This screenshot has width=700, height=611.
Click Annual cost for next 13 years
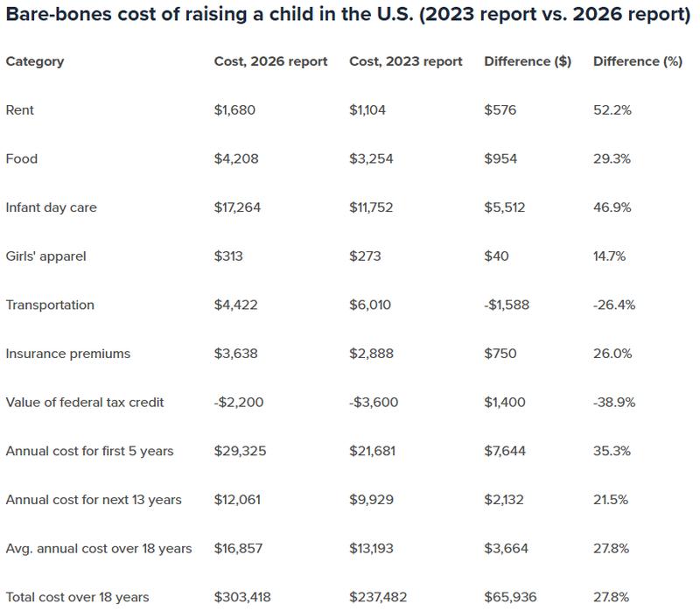[x=94, y=500]
